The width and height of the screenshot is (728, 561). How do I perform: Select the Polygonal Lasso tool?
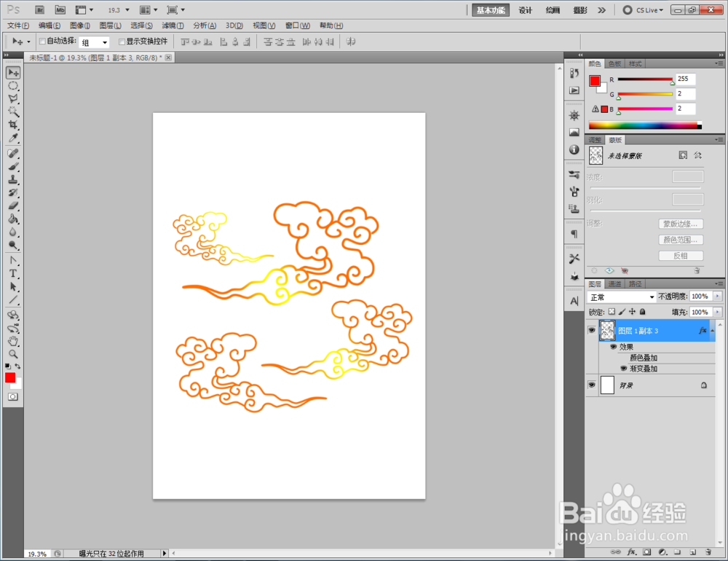(x=13, y=99)
